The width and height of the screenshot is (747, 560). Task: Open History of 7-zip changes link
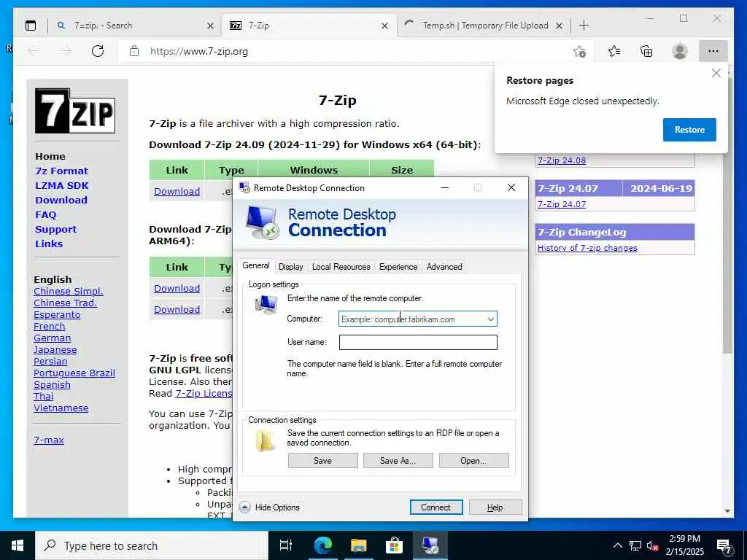[x=587, y=248]
